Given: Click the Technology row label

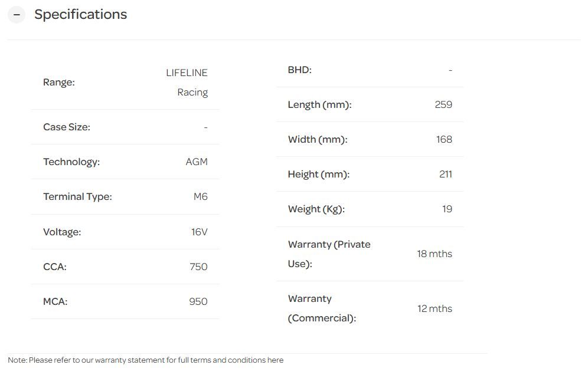Looking at the screenshot, I should [x=71, y=162].
